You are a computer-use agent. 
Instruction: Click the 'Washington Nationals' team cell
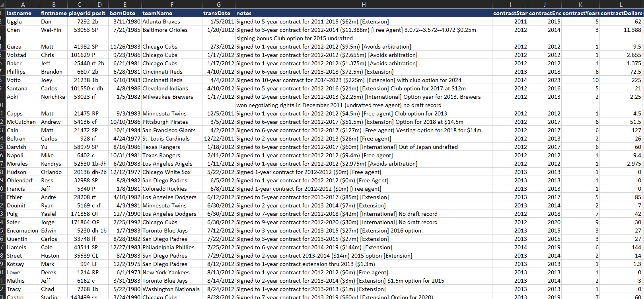click(171, 289)
